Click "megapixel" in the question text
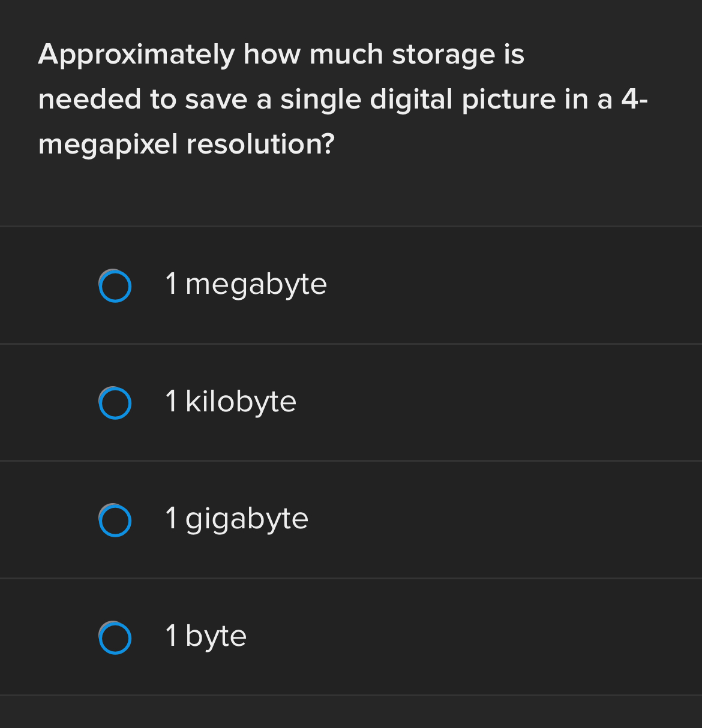Screen dimensions: 702x728 click(x=108, y=145)
